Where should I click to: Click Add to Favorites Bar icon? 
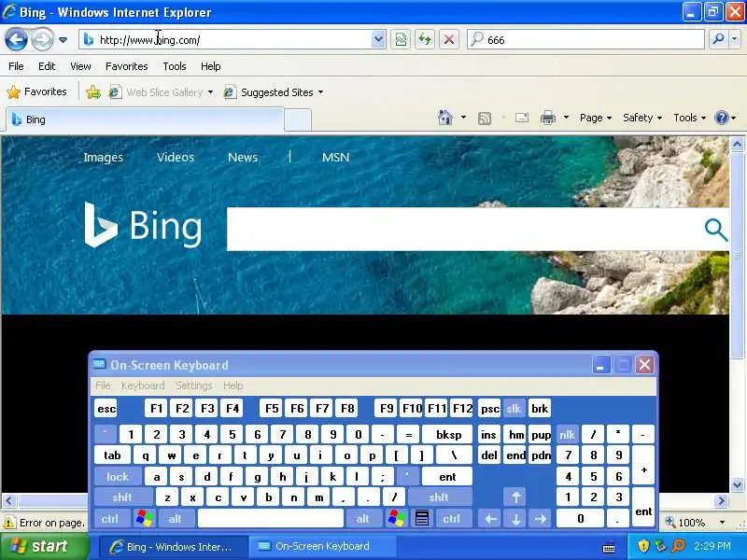point(92,91)
